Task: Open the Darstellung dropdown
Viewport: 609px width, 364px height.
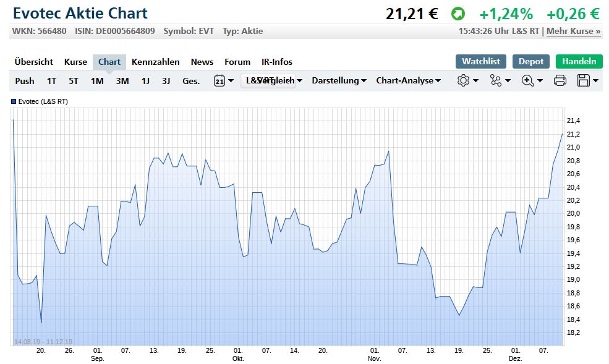Action: pyautogui.click(x=339, y=81)
